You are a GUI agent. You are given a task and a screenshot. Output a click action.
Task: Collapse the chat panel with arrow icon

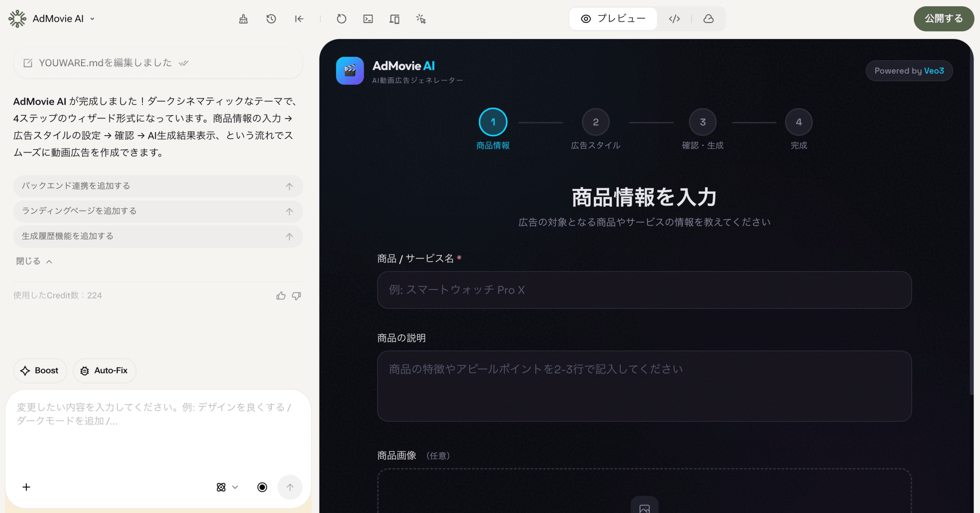click(299, 18)
